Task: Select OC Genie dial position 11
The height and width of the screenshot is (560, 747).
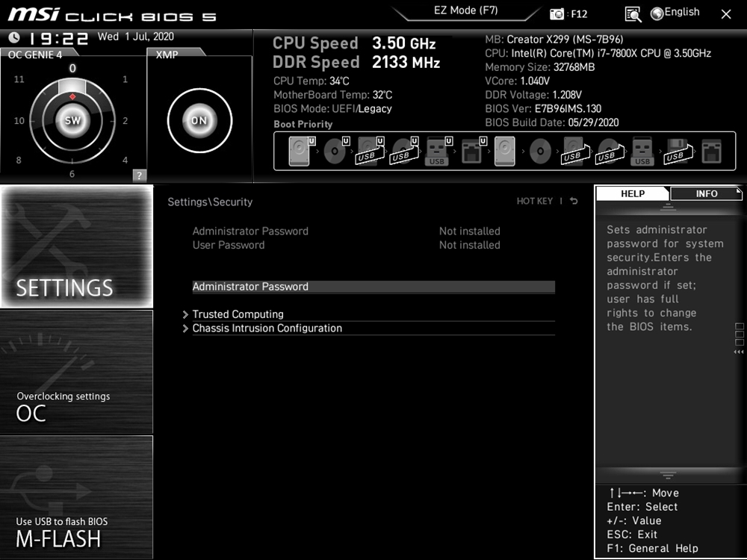Action: [19, 79]
